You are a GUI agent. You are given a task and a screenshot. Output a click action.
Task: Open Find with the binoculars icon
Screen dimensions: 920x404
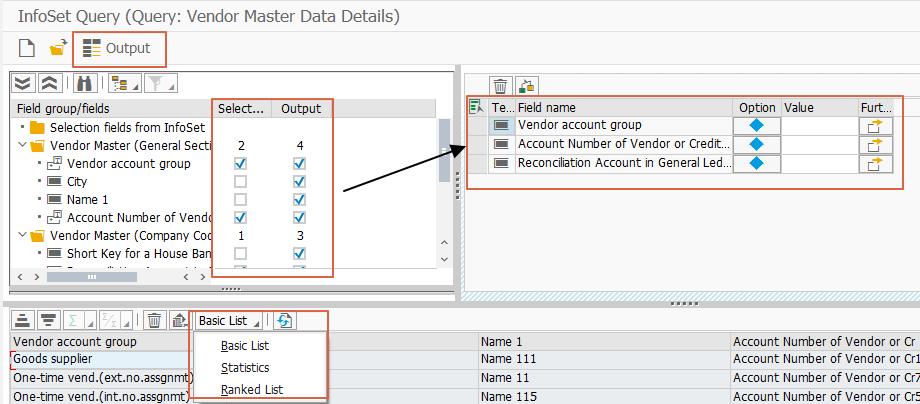[x=85, y=84]
